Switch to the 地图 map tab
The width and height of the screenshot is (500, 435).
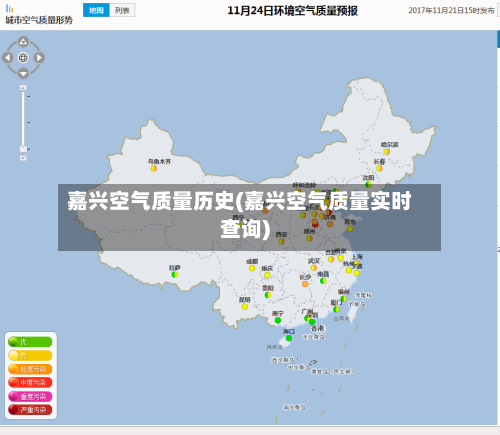[96, 10]
